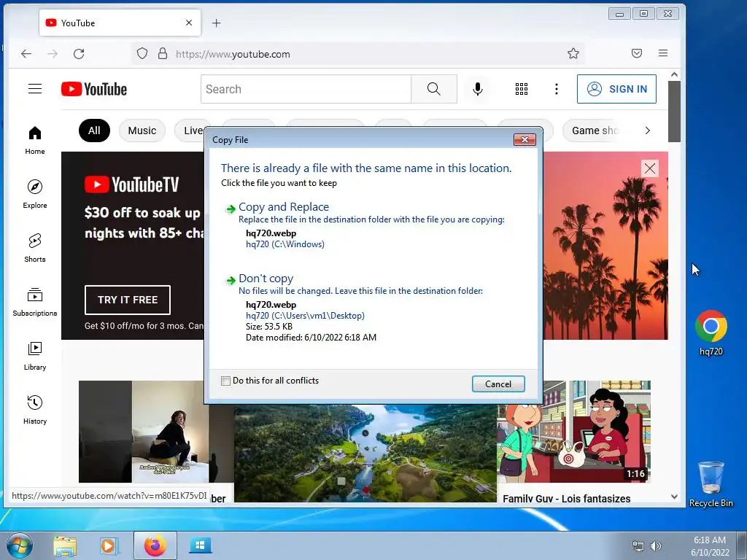Click hq720 (C:\Users\vm1\Desktop) file path

(x=305, y=315)
